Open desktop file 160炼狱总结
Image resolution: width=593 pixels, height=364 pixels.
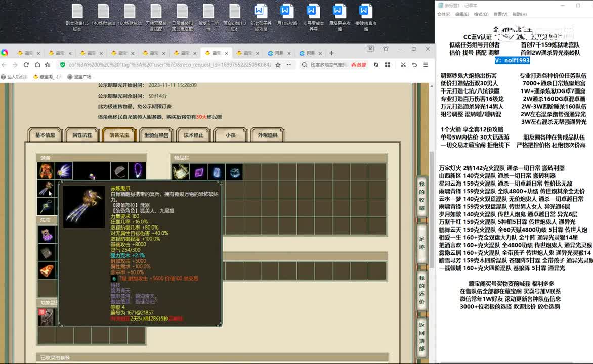(x=130, y=15)
